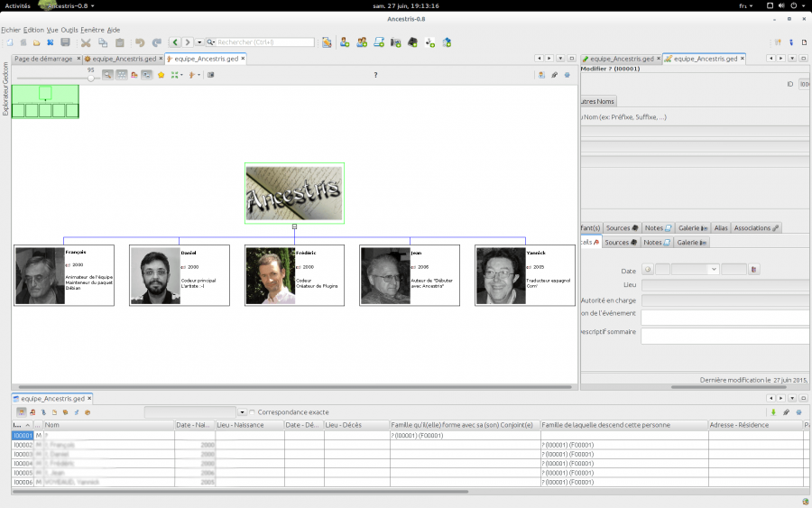Open Galerie tab in lower event row

[x=691, y=243]
